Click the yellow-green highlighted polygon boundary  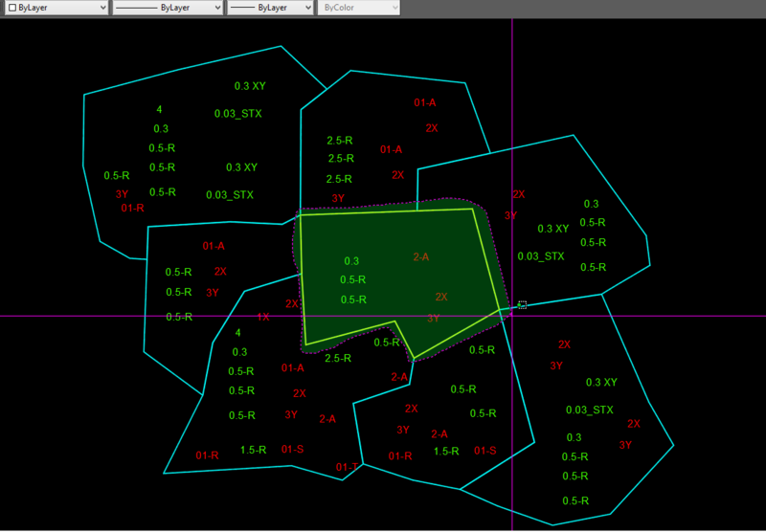(x=386, y=211)
